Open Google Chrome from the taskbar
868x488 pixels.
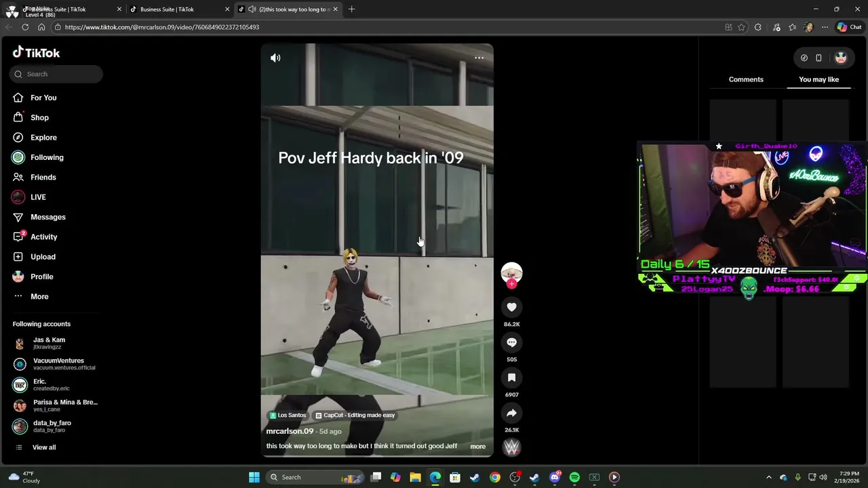coord(495,477)
